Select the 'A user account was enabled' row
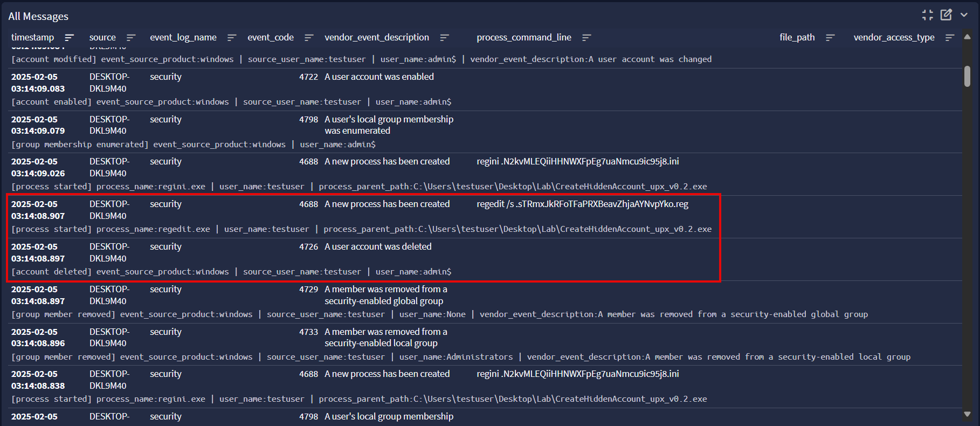Image resolution: width=980 pixels, height=426 pixels. pyautogui.click(x=379, y=77)
